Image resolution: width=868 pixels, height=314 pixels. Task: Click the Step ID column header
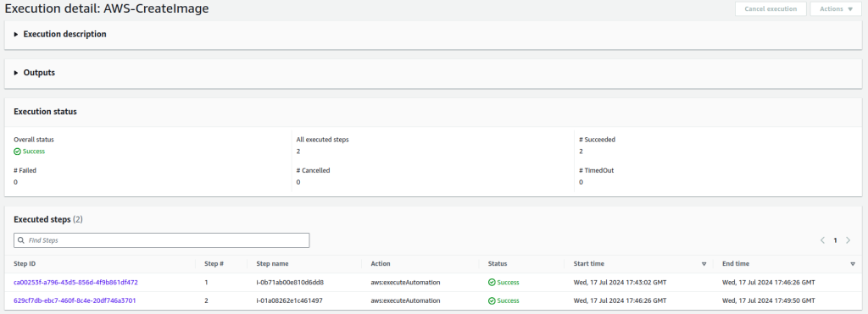click(x=25, y=264)
